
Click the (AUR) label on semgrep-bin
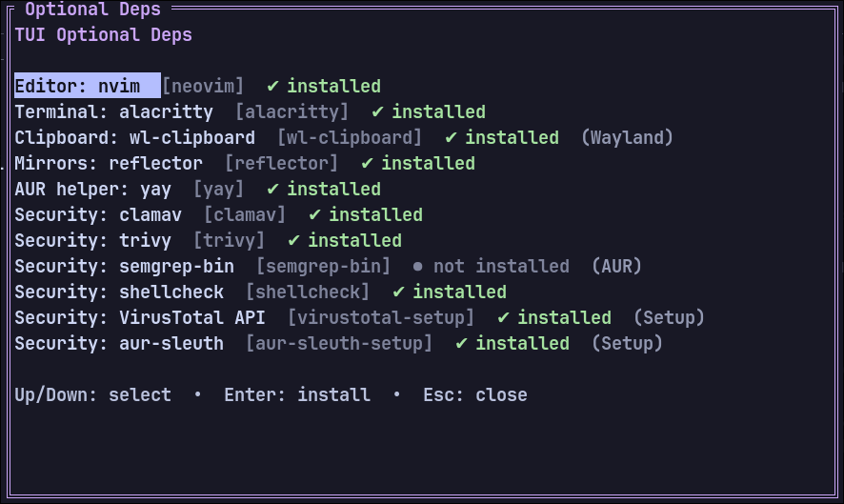point(616,267)
